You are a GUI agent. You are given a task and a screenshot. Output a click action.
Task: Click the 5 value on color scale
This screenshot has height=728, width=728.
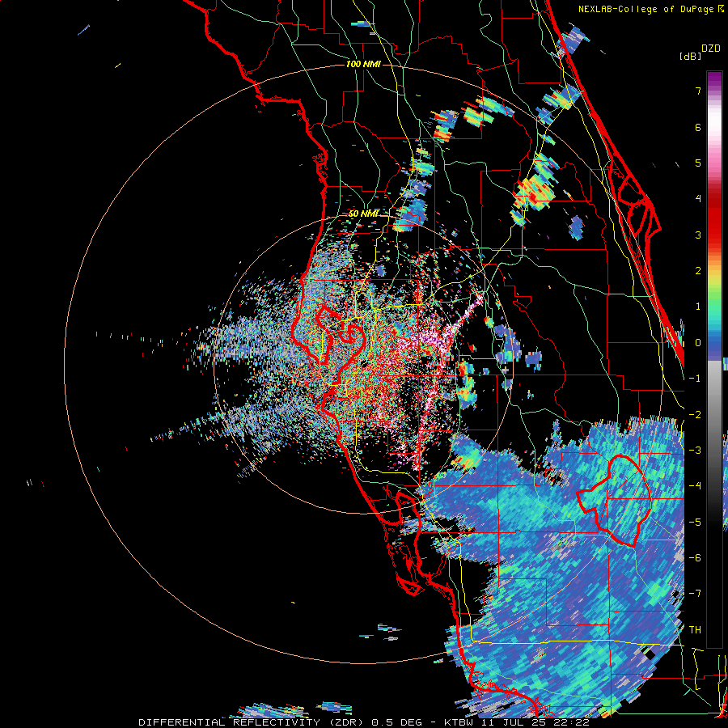(698, 163)
